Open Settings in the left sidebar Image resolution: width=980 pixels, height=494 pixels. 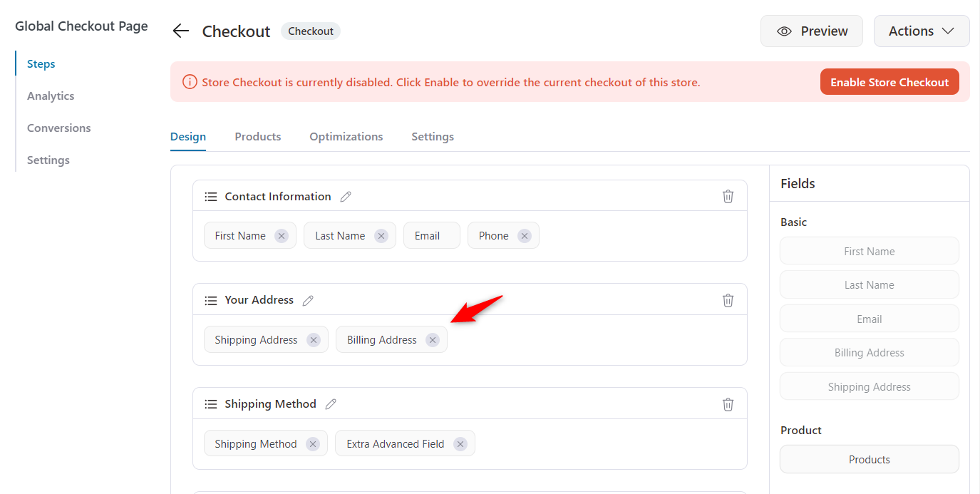[x=48, y=160]
